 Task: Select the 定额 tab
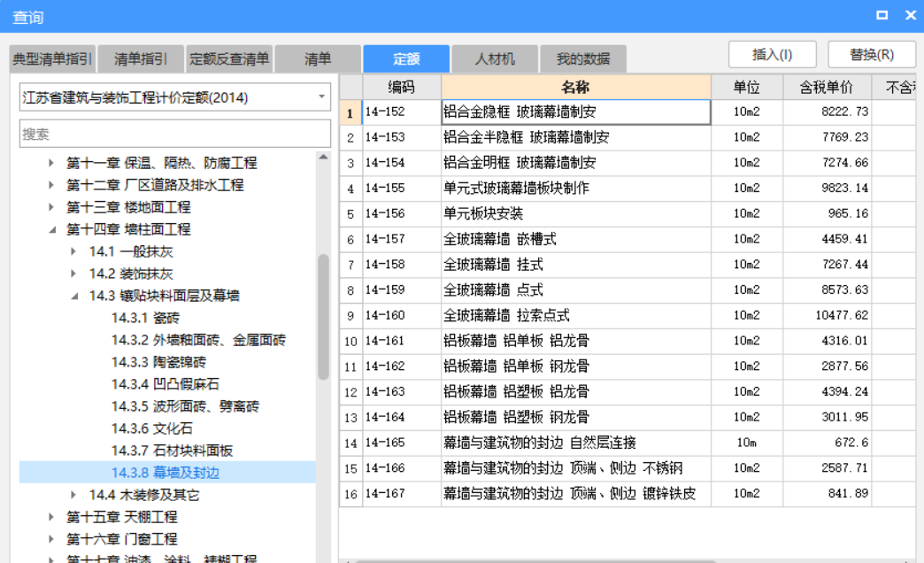406,59
